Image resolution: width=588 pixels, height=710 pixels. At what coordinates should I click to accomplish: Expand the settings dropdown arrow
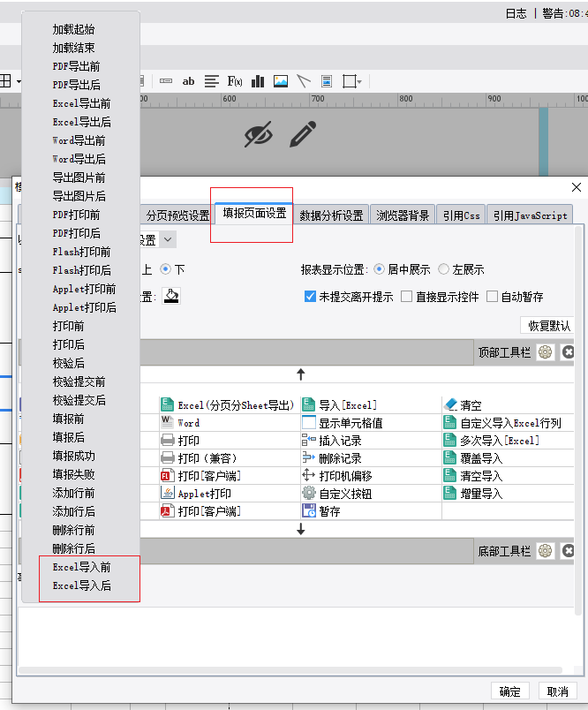pyautogui.click(x=168, y=239)
